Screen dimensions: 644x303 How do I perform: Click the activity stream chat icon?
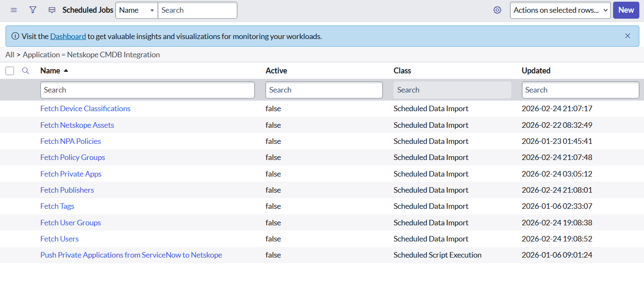click(52, 10)
